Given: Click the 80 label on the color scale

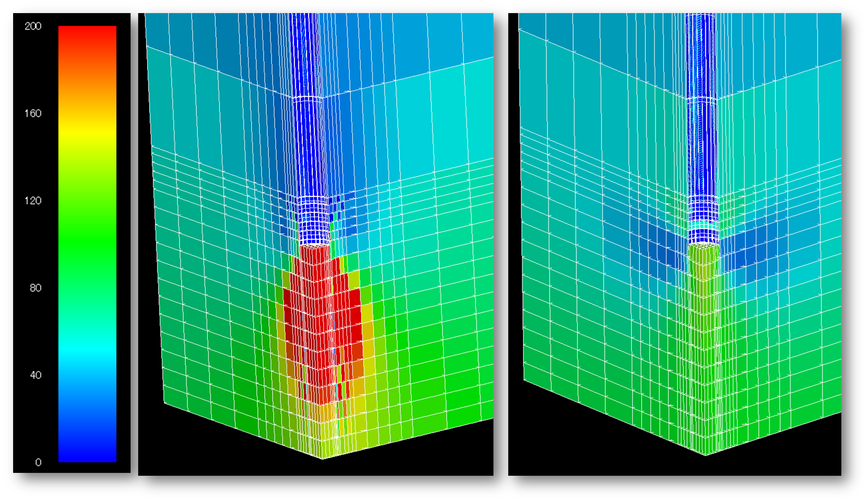Looking at the screenshot, I should pos(36,288).
